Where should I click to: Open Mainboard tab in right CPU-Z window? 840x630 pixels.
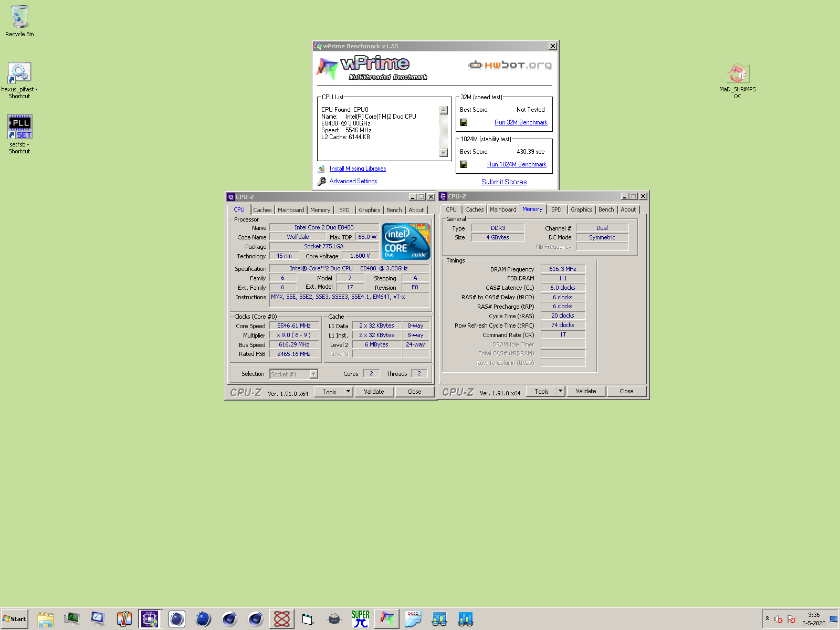pyautogui.click(x=503, y=209)
